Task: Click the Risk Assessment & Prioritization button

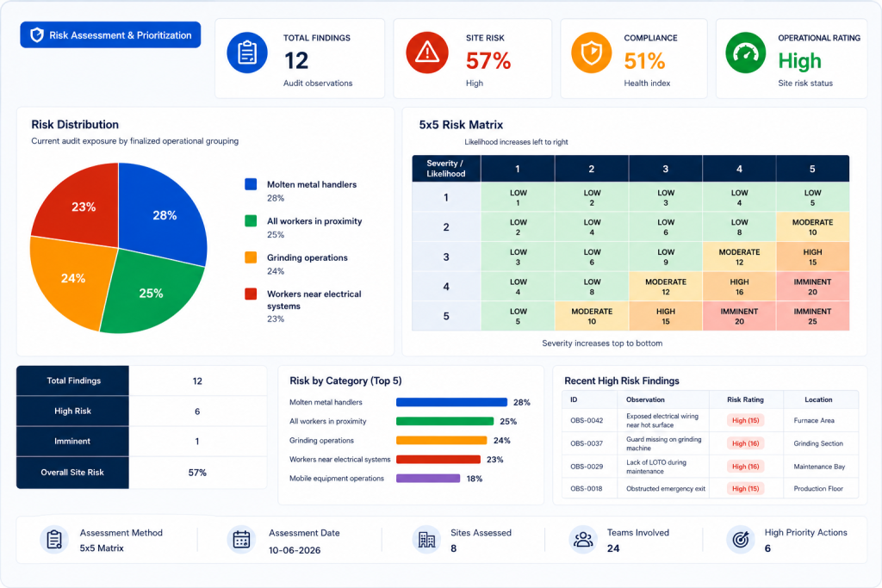Action: (x=110, y=34)
